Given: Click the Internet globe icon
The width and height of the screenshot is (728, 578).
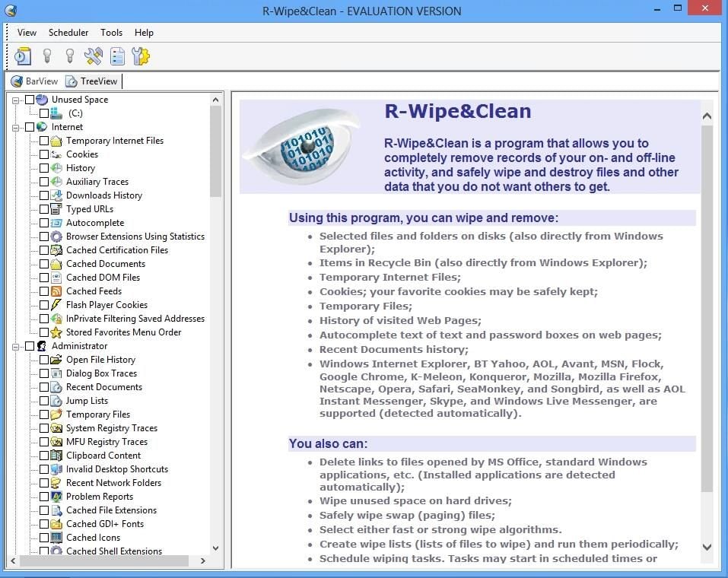Looking at the screenshot, I should (43, 127).
